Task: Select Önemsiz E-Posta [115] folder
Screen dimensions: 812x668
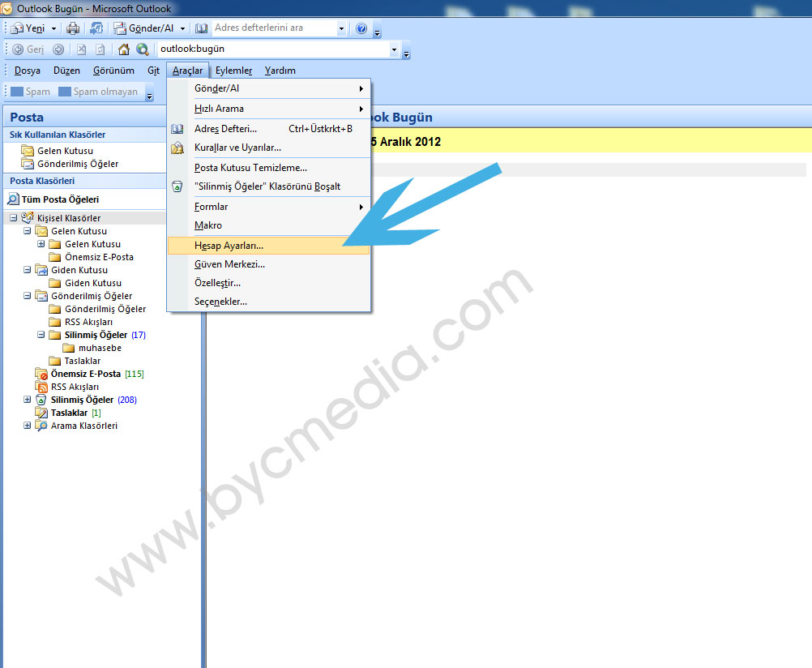Action: pos(90,374)
